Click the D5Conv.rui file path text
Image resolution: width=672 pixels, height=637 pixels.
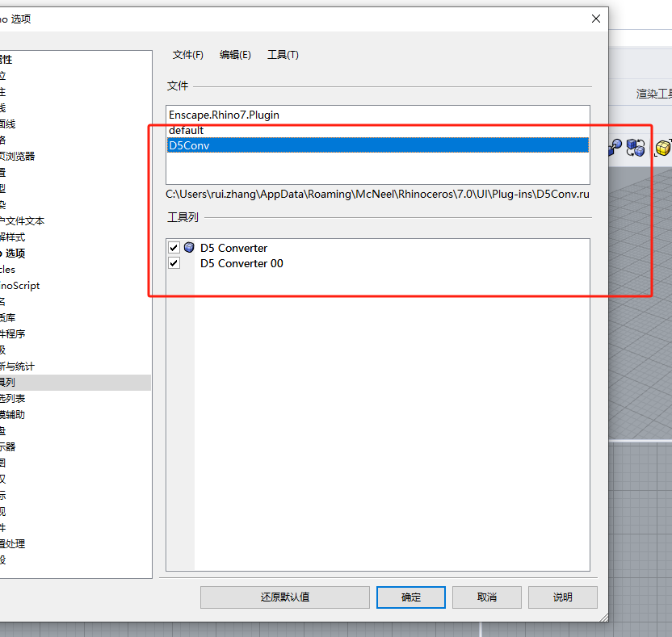tap(377, 194)
